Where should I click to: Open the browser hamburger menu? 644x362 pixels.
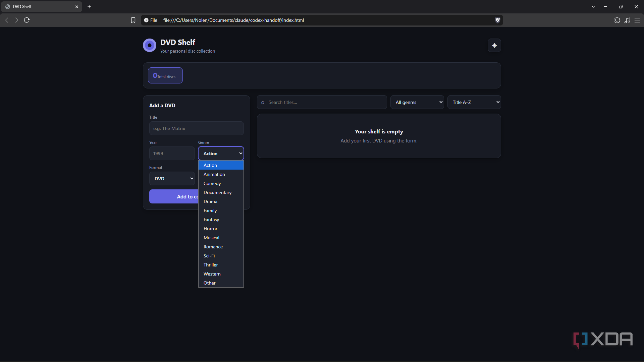637,20
